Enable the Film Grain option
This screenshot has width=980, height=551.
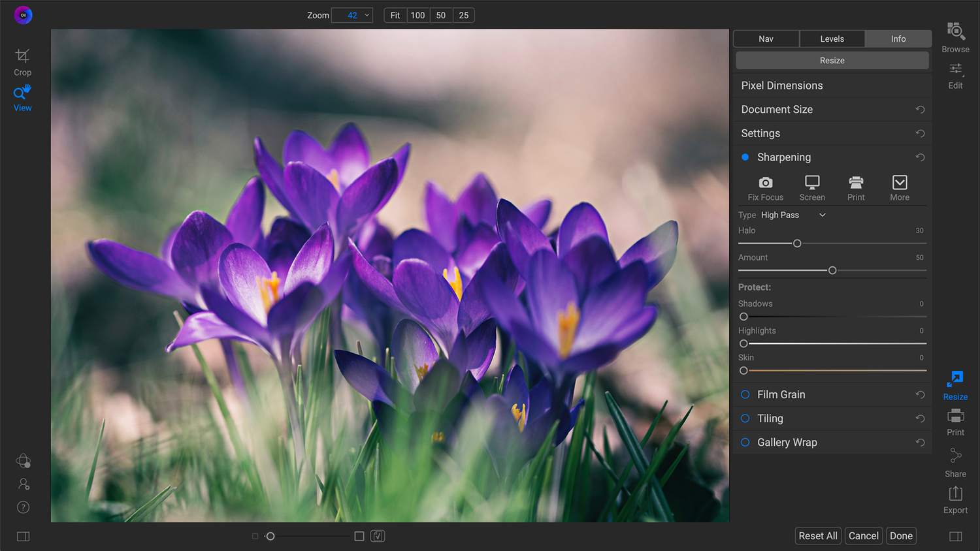[745, 394]
